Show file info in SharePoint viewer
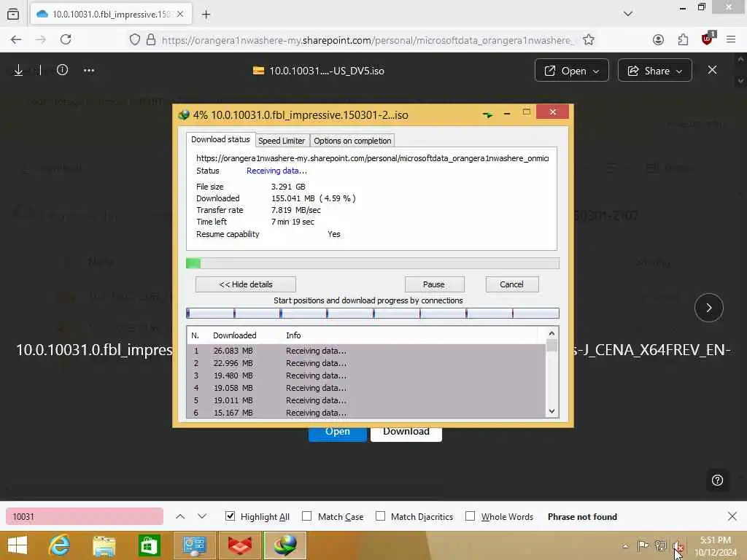 (62, 70)
